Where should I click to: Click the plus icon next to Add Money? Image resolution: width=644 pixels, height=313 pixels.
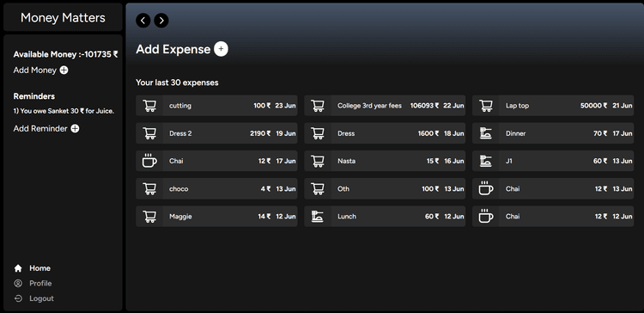tap(64, 71)
